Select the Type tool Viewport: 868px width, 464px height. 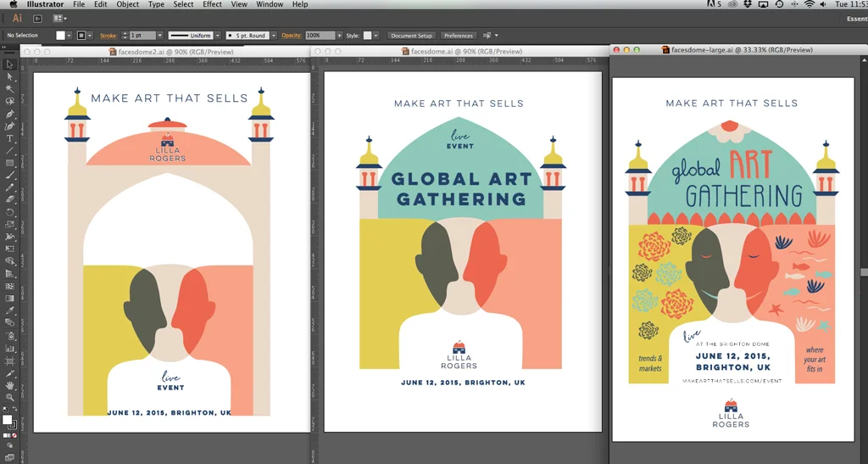9,138
